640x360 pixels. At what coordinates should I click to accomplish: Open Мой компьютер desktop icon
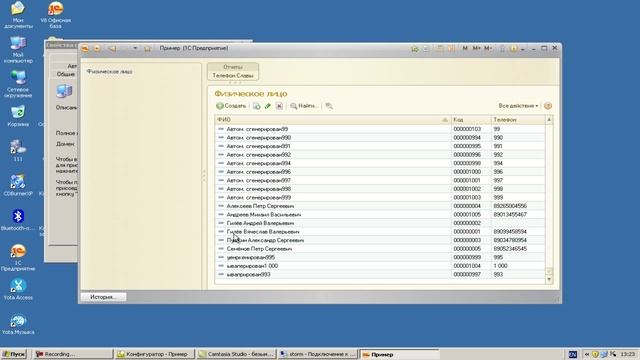click(x=18, y=50)
